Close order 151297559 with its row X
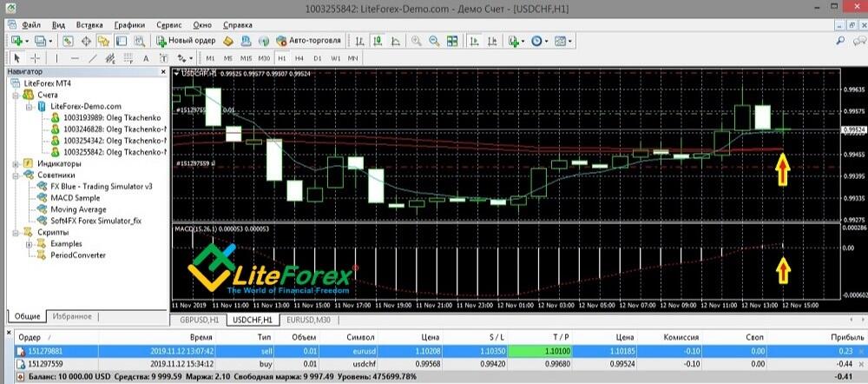868x384 pixels. click(x=860, y=364)
